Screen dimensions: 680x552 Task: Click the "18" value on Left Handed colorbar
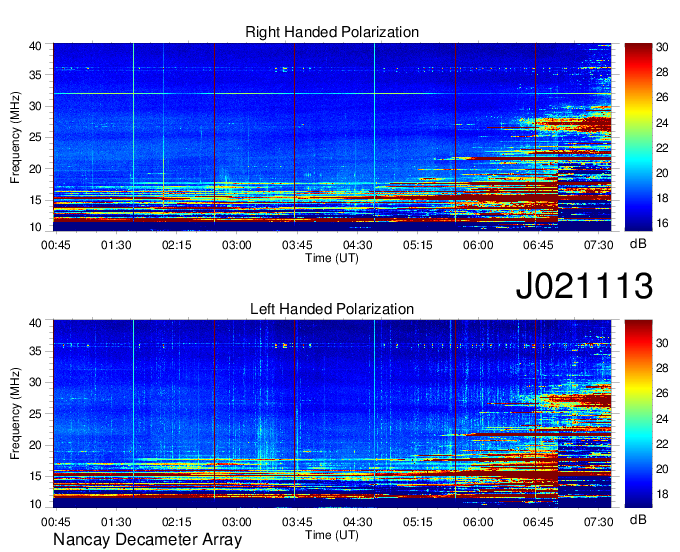pyautogui.click(x=662, y=494)
